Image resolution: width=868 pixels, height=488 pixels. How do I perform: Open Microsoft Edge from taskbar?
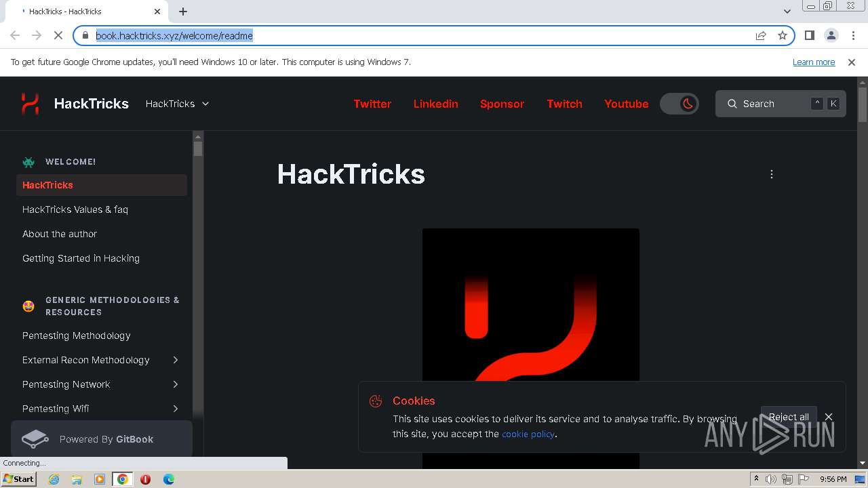[x=168, y=479]
